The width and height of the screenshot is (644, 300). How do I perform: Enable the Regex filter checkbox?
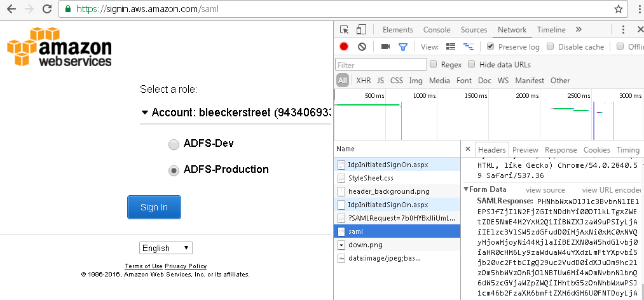tap(434, 64)
